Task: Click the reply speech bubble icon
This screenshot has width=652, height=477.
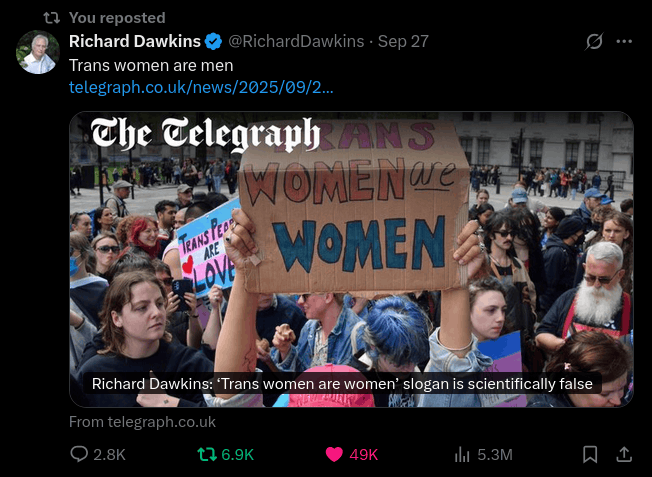Action: [x=79, y=454]
